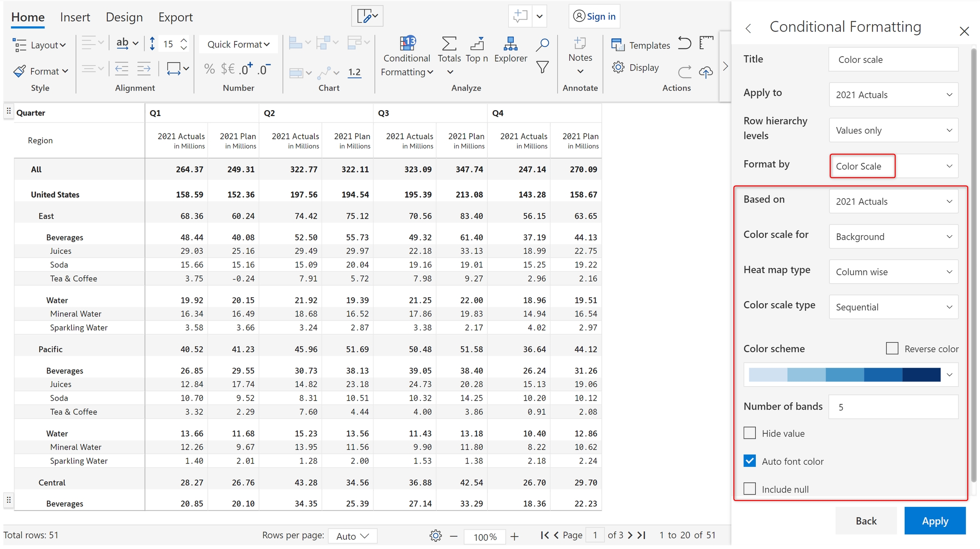Switch to the Insert tab
Image resolution: width=980 pixels, height=549 pixels.
point(75,17)
